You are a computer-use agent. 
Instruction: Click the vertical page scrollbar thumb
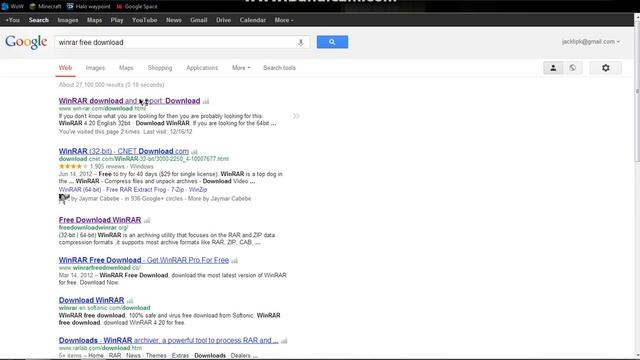[x=637, y=92]
